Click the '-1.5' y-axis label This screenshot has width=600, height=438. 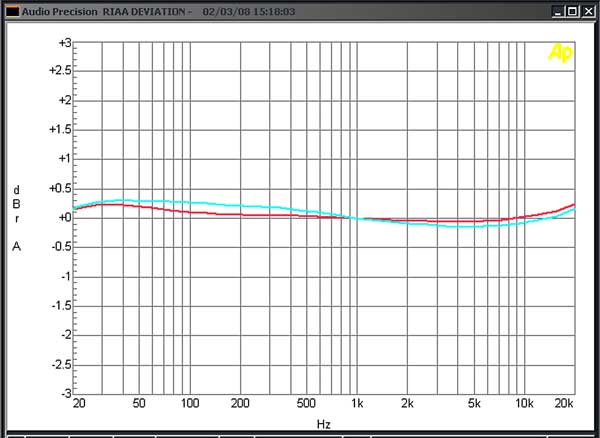point(61,306)
